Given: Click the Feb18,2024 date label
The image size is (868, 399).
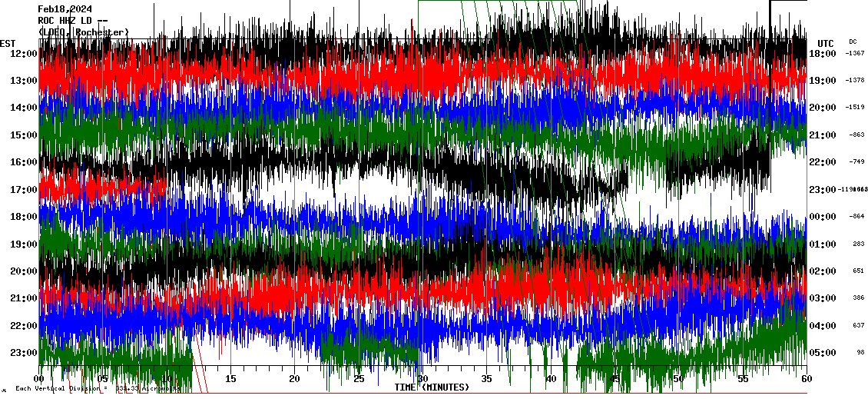Looking at the screenshot, I should pos(65,9).
